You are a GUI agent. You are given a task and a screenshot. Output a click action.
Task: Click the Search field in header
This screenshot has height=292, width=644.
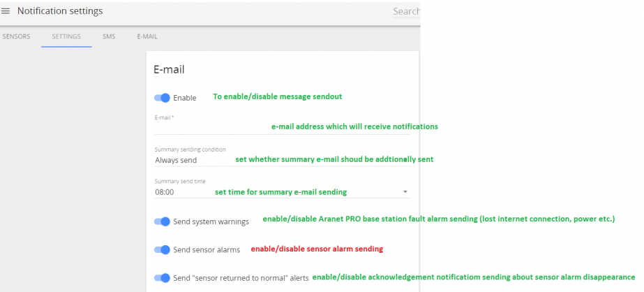pos(406,11)
